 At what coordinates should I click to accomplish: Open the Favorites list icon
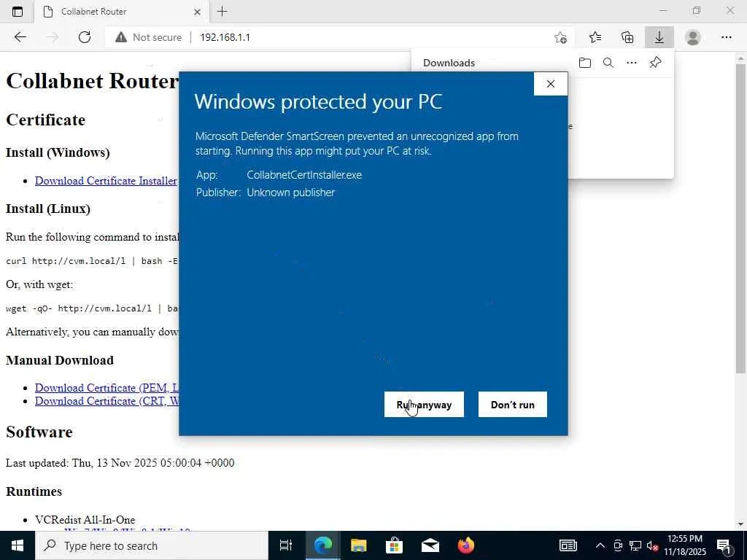click(595, 37)
